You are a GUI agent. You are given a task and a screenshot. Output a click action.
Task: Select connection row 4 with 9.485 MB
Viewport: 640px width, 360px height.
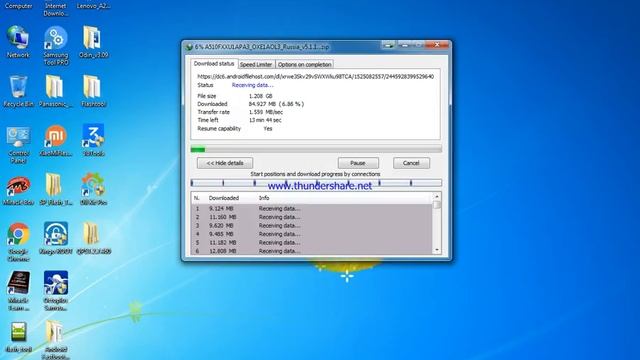tap(312, 234)
